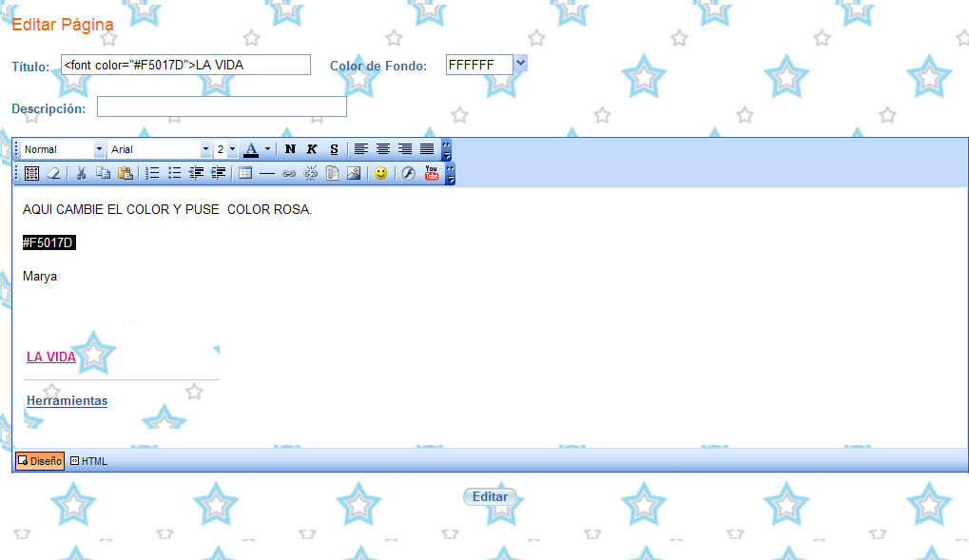
Task: Insert a smiley emoticon
Action: coord(381,174)
